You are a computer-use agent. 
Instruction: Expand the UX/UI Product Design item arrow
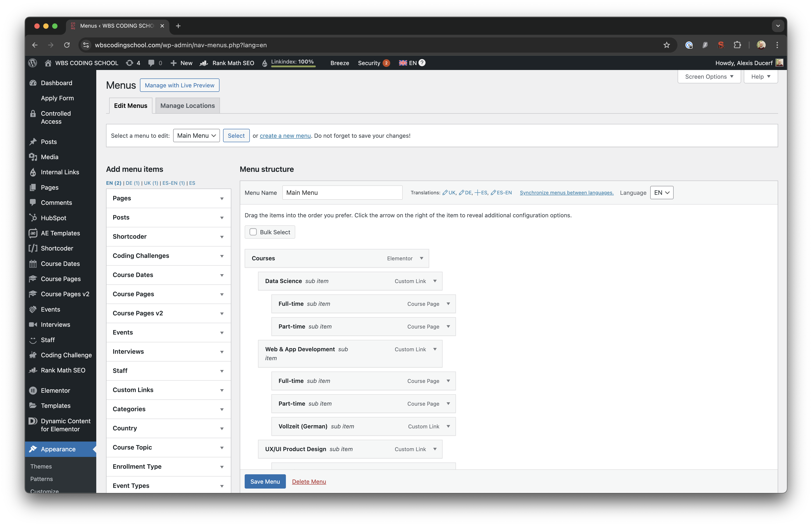click(435, 449)
